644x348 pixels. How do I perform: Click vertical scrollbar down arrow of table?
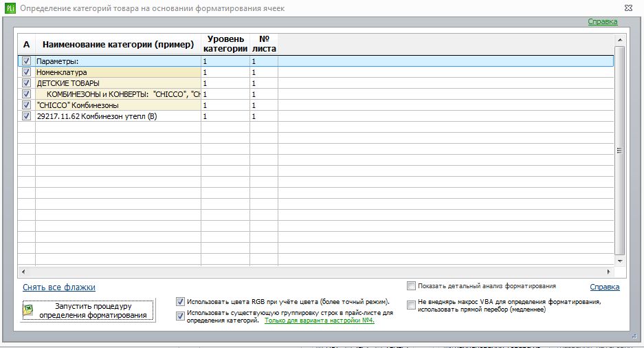(x=620, y=261)
